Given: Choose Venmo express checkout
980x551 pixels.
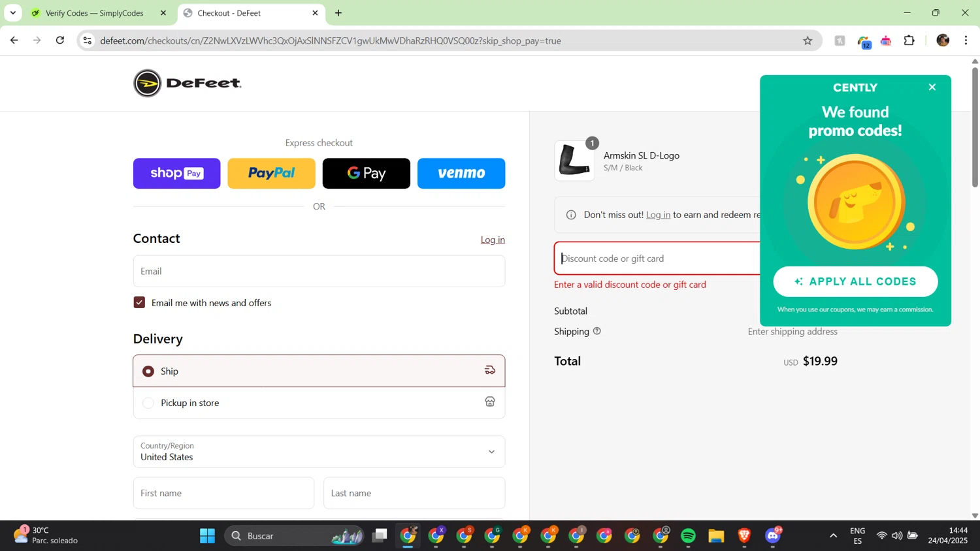Looking at the screenshot, I should pyautogui.click(x=461, y=173).
